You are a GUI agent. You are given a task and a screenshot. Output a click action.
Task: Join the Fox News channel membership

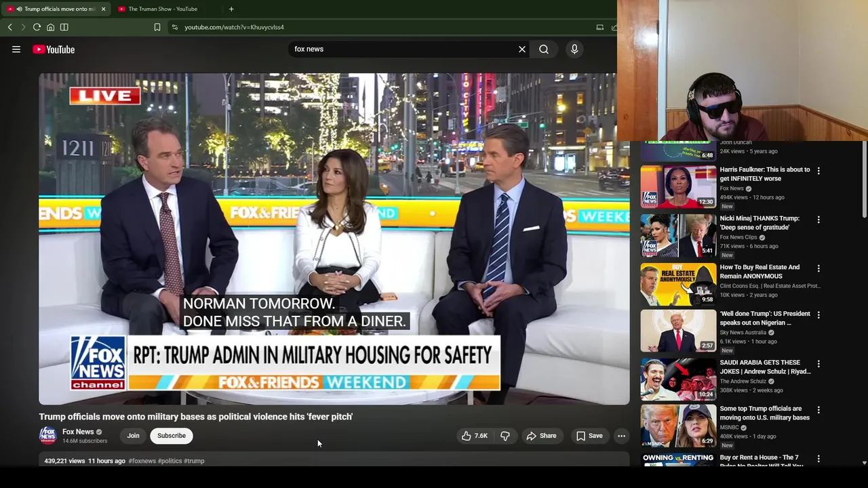pyautogui.click(x=133, y=436)
